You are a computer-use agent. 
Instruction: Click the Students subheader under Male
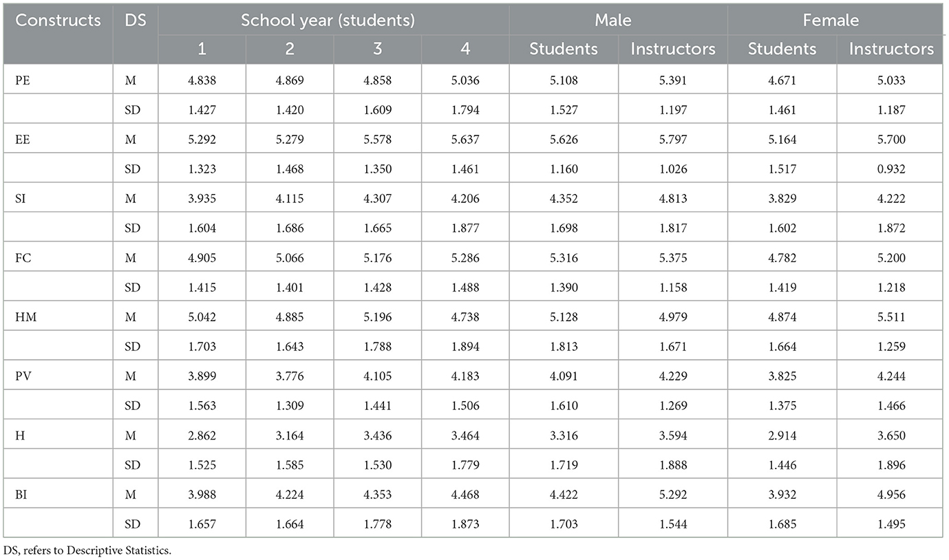563,50
